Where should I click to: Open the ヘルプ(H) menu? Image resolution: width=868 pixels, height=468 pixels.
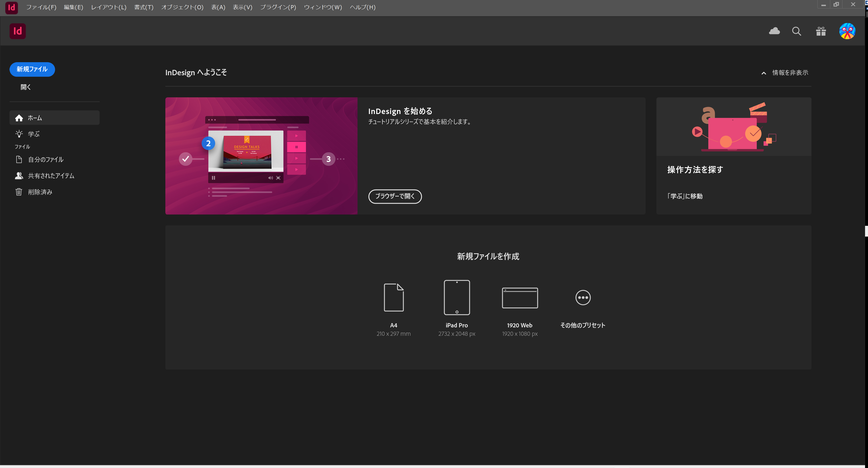[x=362, y=7]
